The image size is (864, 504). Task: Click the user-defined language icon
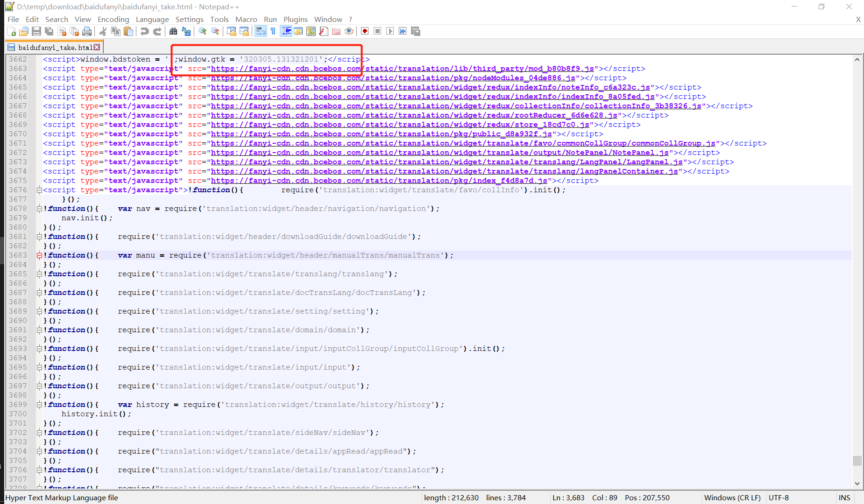tap(298, 31)
